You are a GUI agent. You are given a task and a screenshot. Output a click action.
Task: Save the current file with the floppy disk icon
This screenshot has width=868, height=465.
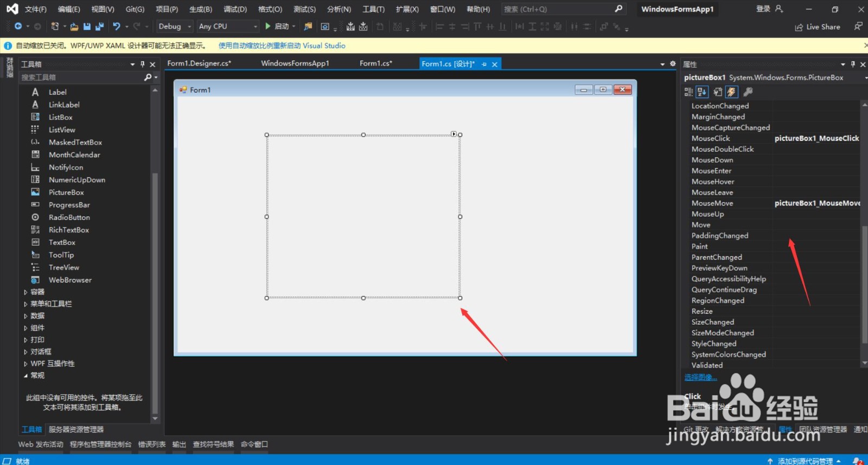click(87, 26)
